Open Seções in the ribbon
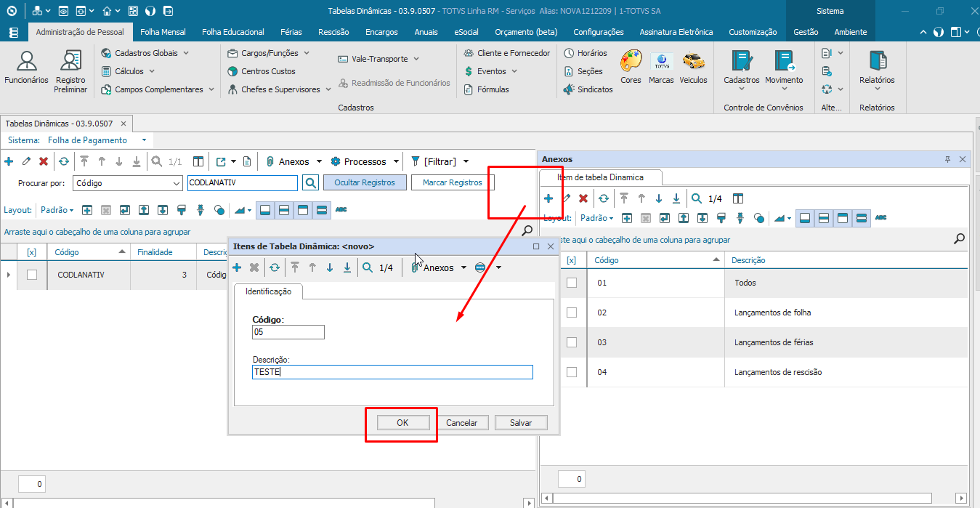The image size is (980, 508). click(583, 71)
